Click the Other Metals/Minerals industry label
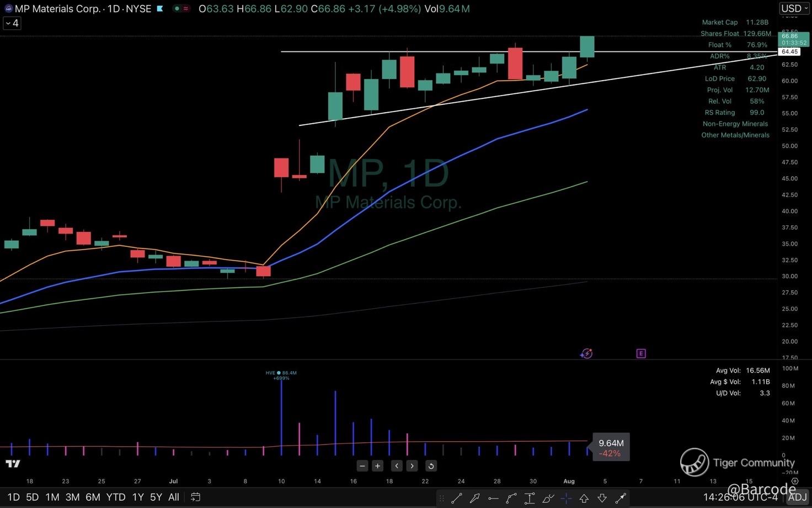 (735, 135)
